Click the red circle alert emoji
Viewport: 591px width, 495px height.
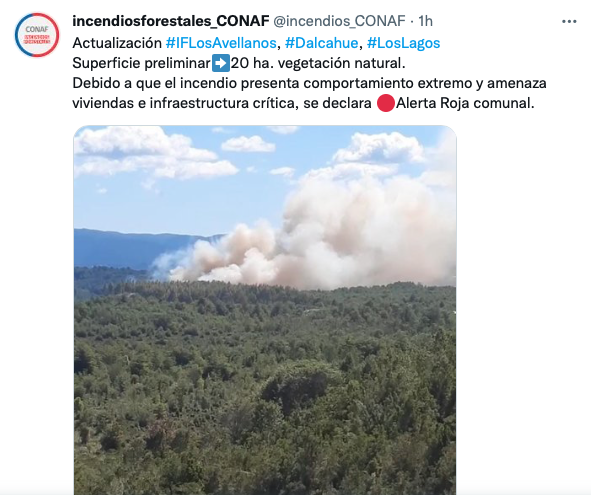(386, 103)
